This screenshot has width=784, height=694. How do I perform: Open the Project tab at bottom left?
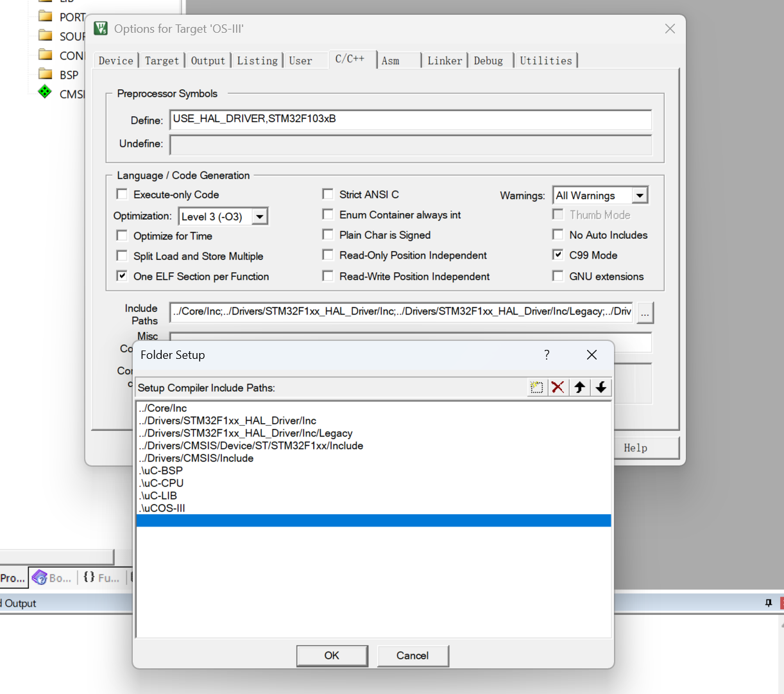(x=13, y=578)
